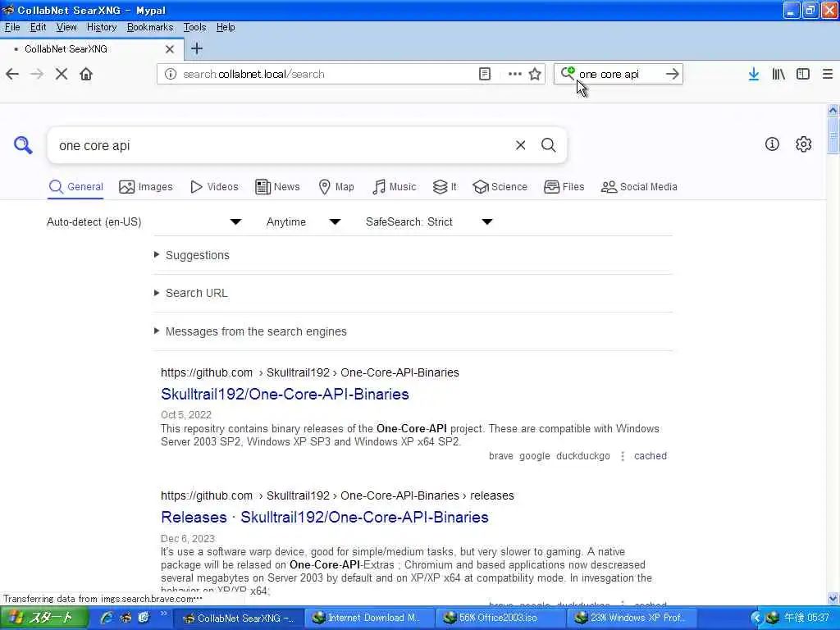Select the General category tab
This screenshot has width=840, height=630.
[75, 186]
